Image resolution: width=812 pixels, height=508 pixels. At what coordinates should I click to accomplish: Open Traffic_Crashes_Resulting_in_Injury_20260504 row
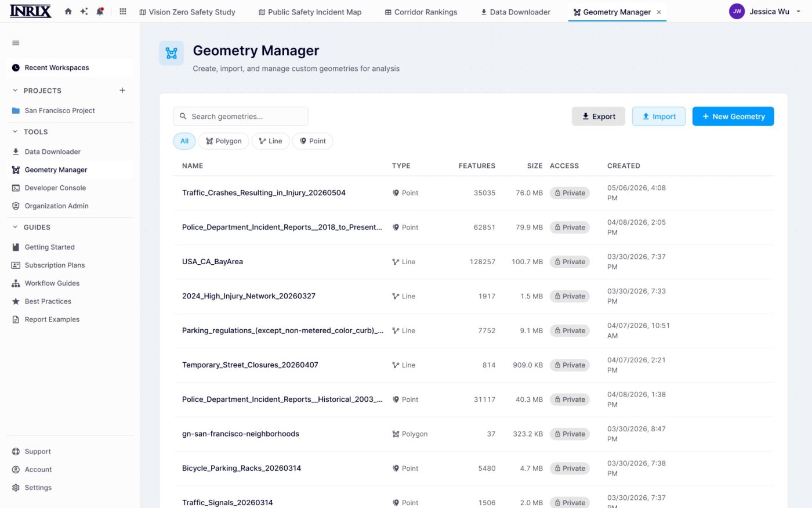[473, 193]
